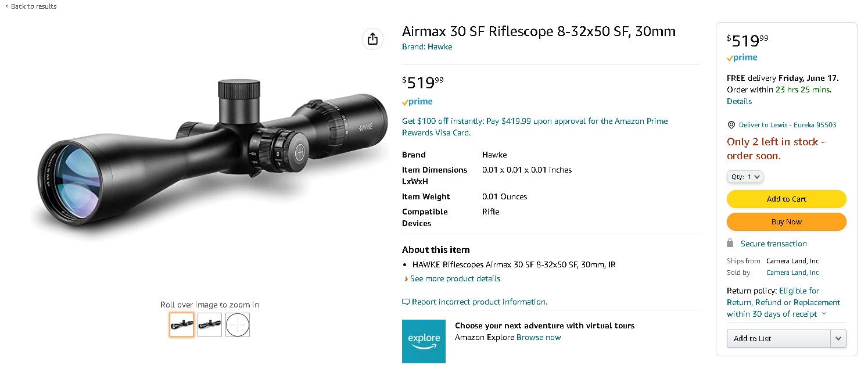
Task: Open the Qty quantity dropdown
Action: coord(745,177)
